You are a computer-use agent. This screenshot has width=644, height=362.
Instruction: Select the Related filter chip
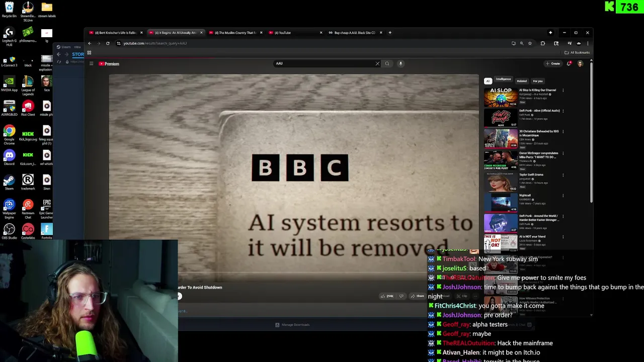pos(522,81)
